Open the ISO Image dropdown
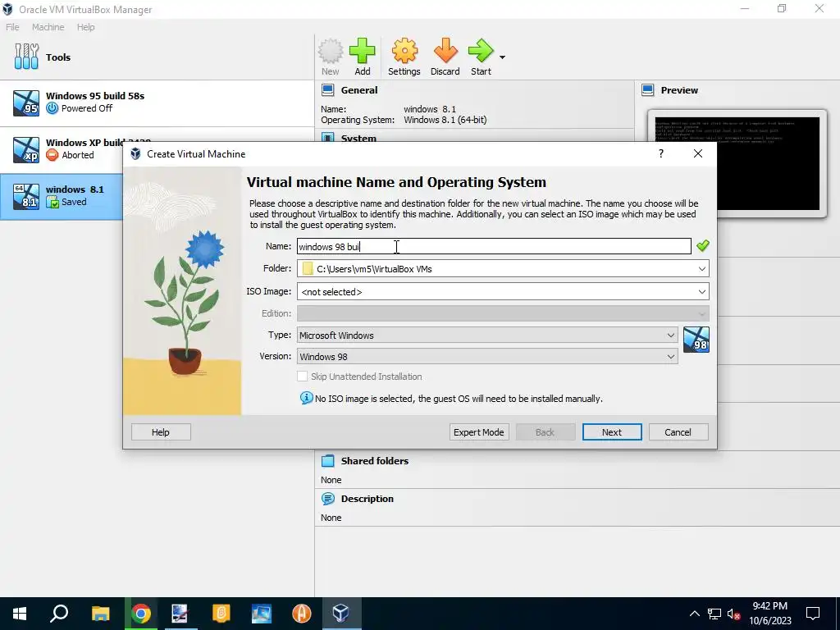The width and height of the screenshot is (840, 630). 702,292
